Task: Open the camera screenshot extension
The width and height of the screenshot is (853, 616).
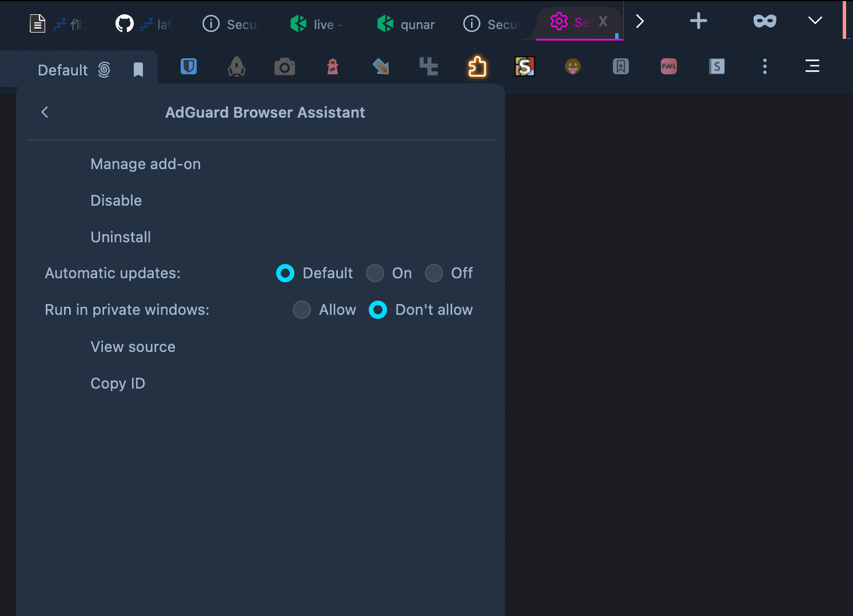Action: click(285, 66)
